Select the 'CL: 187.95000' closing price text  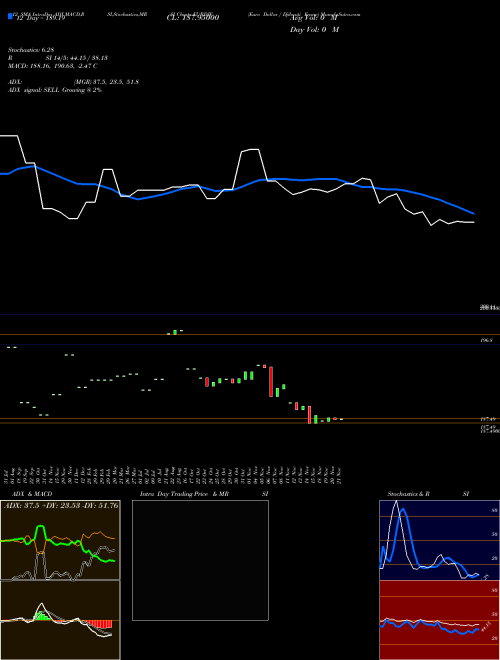193,18
